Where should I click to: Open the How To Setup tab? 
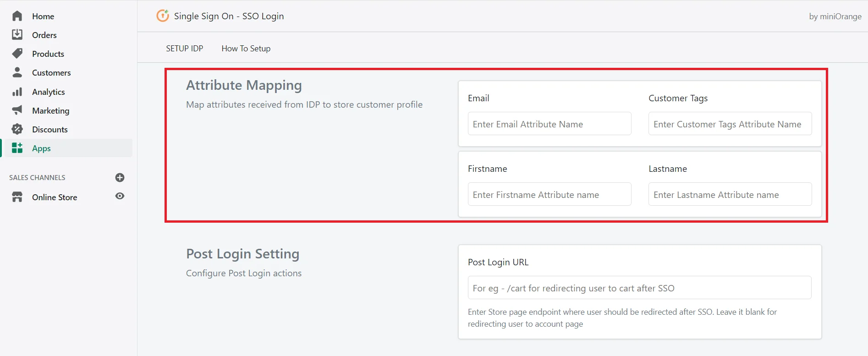tap(246, 49)
